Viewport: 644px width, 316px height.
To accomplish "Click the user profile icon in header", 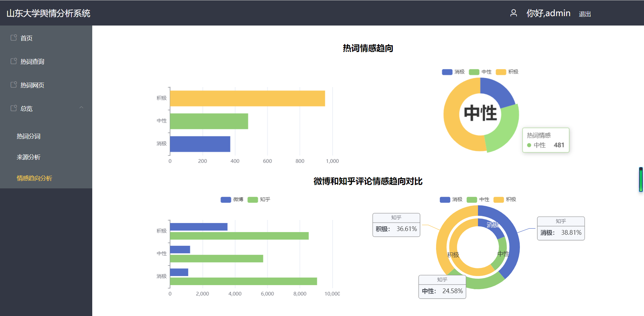I will (514, 13).
